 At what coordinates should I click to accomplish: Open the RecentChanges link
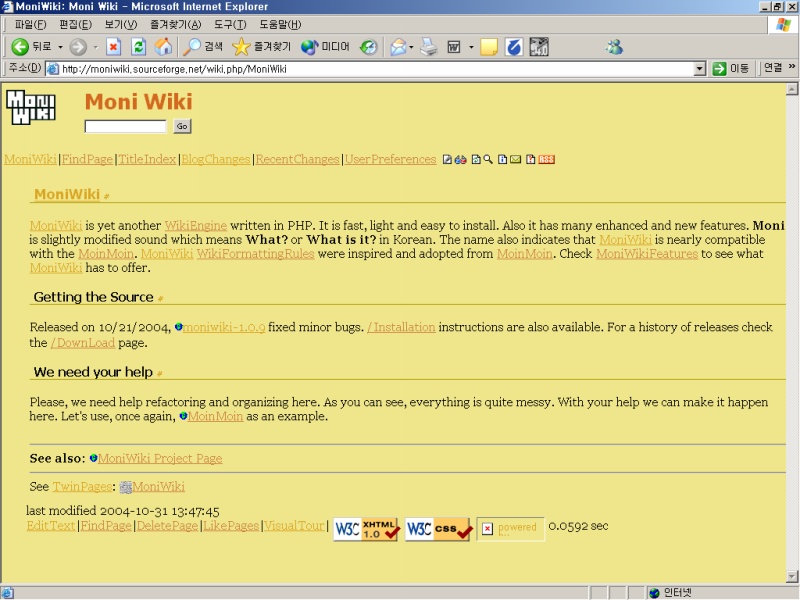[297, 159]
